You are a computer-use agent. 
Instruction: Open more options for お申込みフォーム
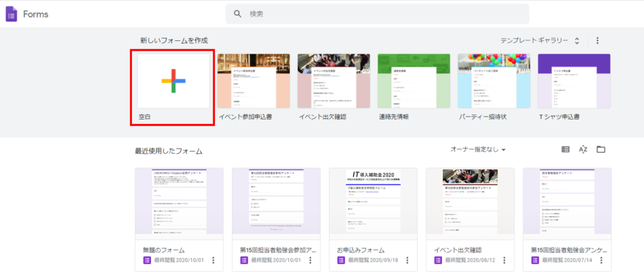coord(407,260)
